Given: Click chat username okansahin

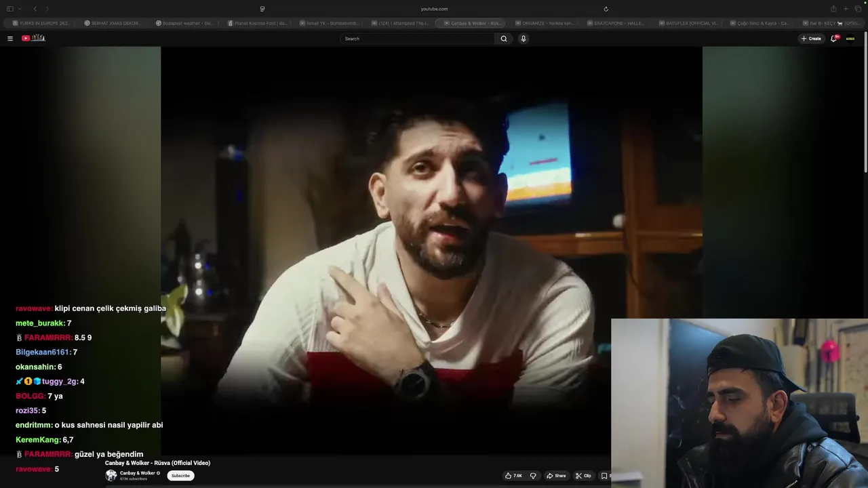Looking at the screenshot, I should (35, 367).
